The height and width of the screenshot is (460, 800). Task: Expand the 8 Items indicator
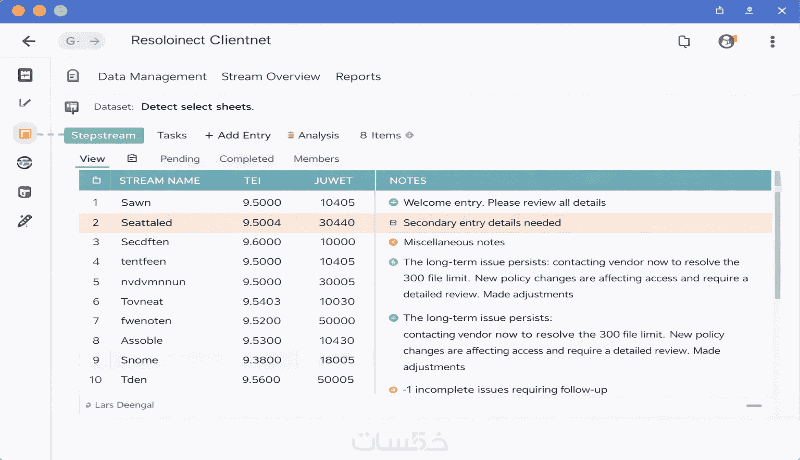tap(386, 135)
